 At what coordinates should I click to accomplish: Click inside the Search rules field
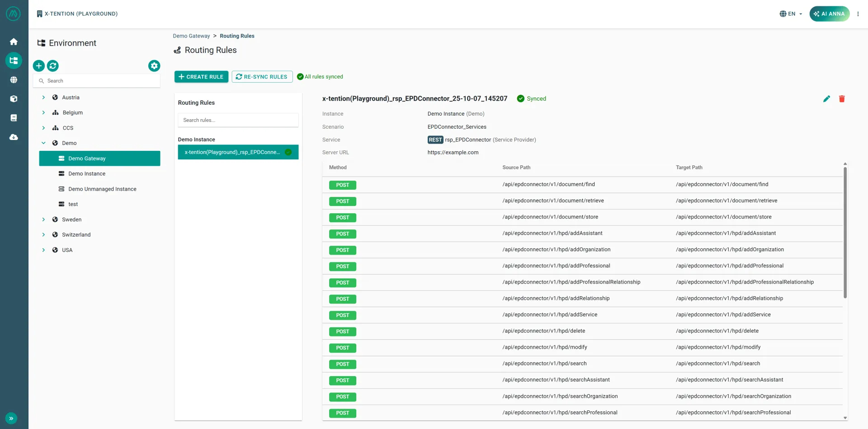[238, 120]
